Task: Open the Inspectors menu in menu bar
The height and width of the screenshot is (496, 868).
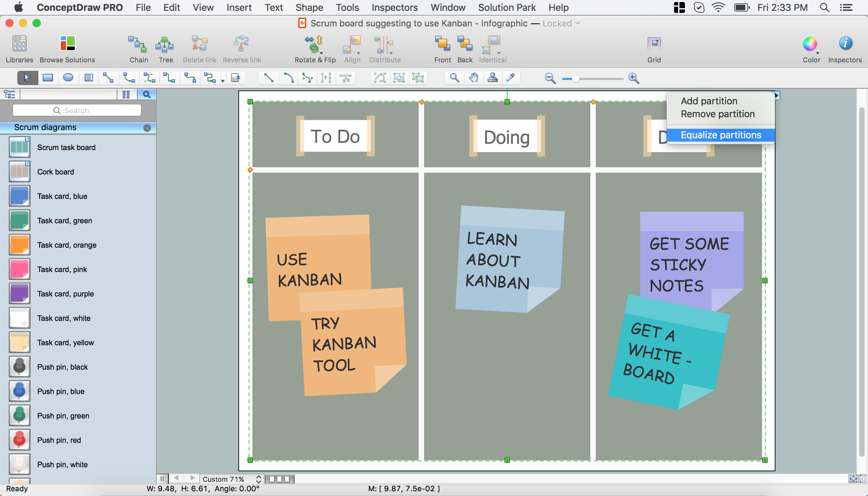Action: tap(394, 7)
